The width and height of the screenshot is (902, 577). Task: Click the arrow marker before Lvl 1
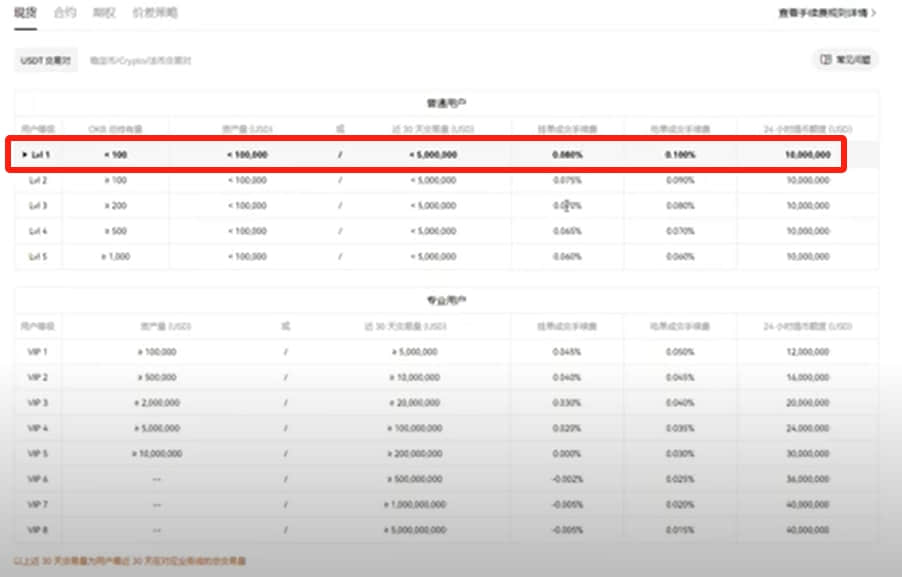click(x=25, y=155)
